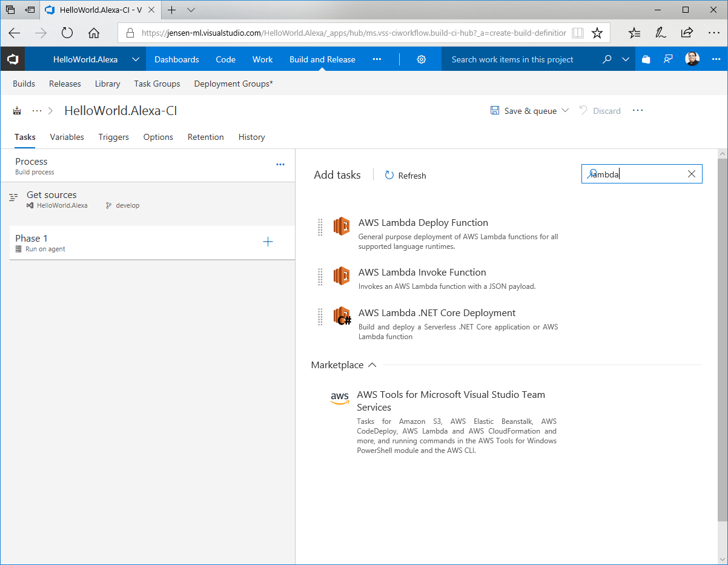Click the Search work items field
Image resolution: width=728 pixels, height=565 pixels.
(512, 59)
